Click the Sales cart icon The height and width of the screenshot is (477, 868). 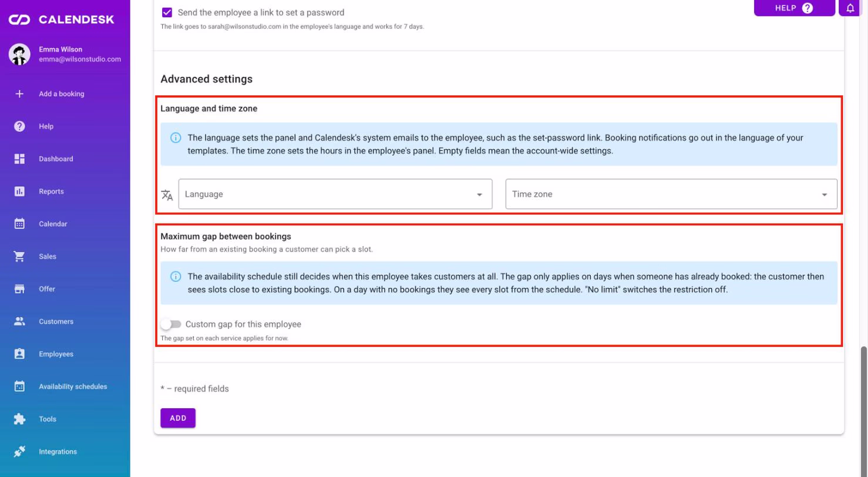point(19,257)
